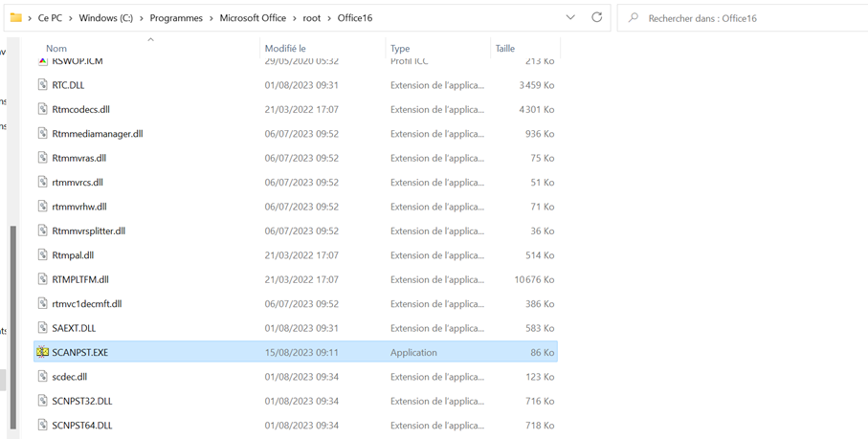Click the RTMPLTFM.dll file icon
868x439 pixels.
[43, 280]
